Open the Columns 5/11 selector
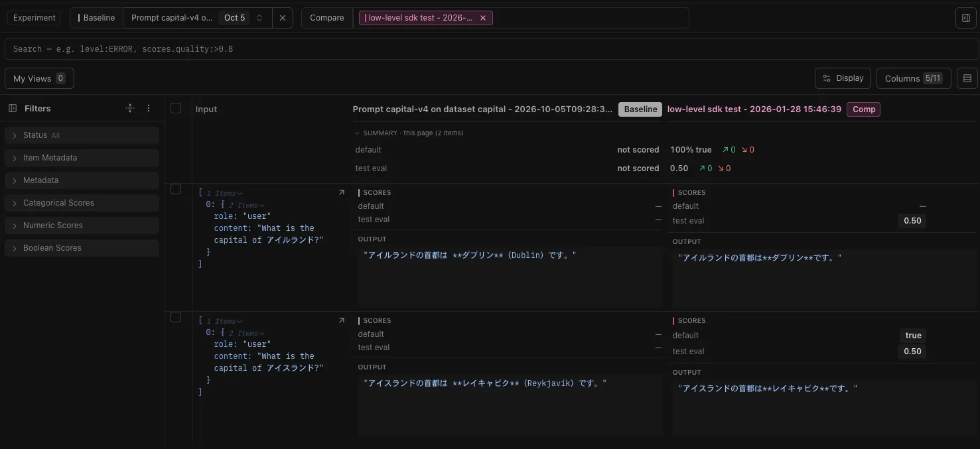 click(x=914, y=78)
